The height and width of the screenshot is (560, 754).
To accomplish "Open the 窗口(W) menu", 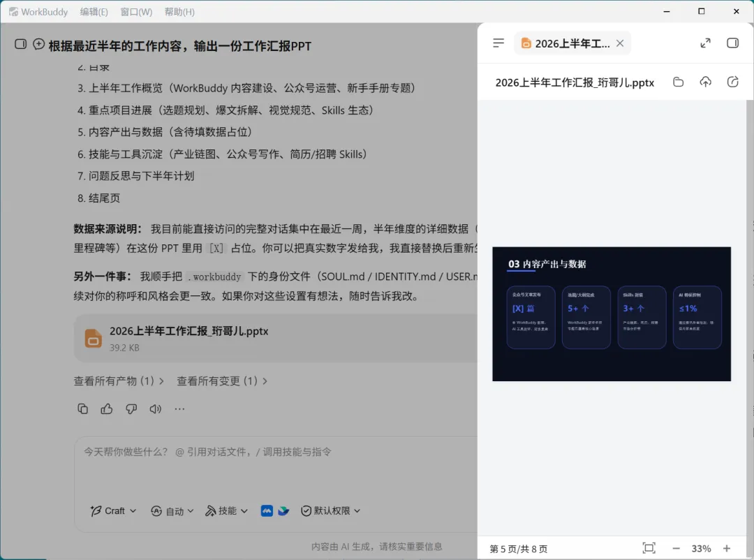I will (x=136, y=12).
